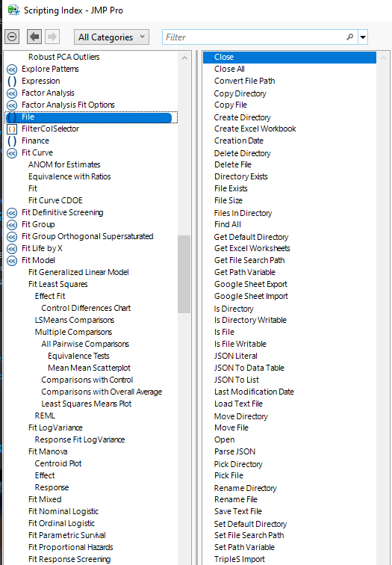
Task: Select Pick File function
Action: coord(228,475)
